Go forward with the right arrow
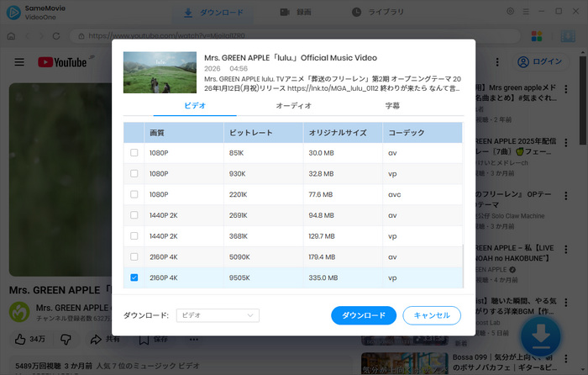The width and height of the screenshot is (588, 375). (41, 36)
